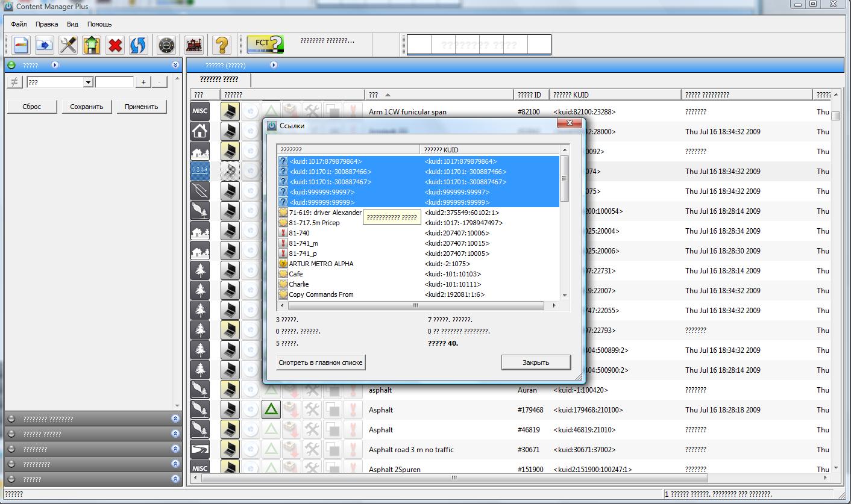Expand the bottom-most collapsed gray panel
851x504 pixels.
click(x=175, y=479)
